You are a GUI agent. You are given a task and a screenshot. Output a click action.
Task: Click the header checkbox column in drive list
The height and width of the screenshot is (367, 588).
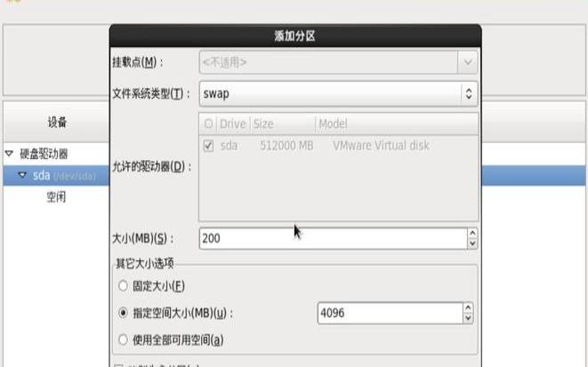pyautogui.click(x=208, y=124)
